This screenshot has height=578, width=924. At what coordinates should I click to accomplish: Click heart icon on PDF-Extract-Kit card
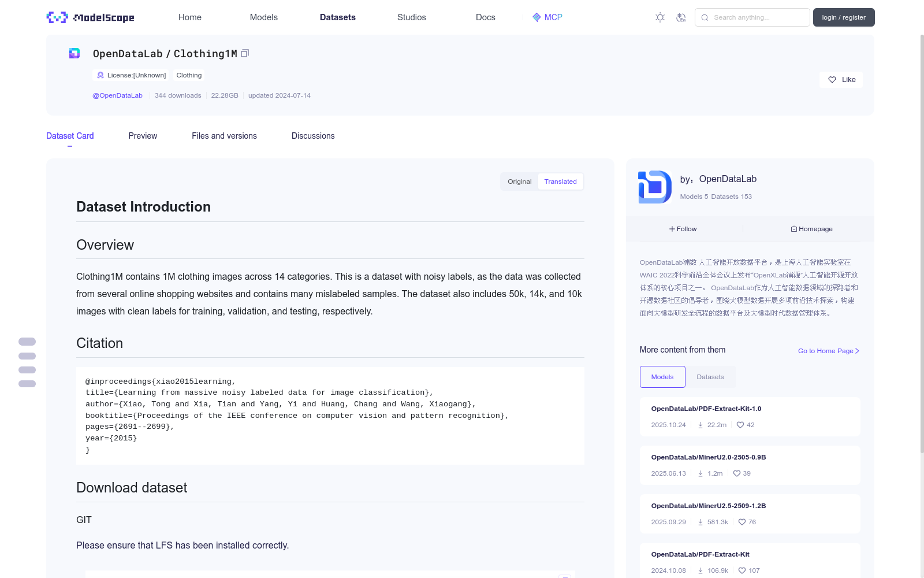tap(742, 570)
